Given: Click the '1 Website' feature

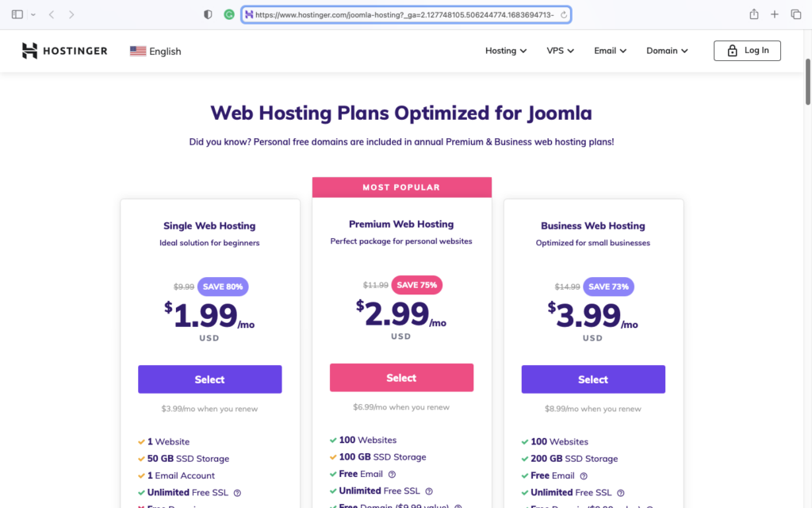Looking at the screenshot, I should [x=168, y=441].
